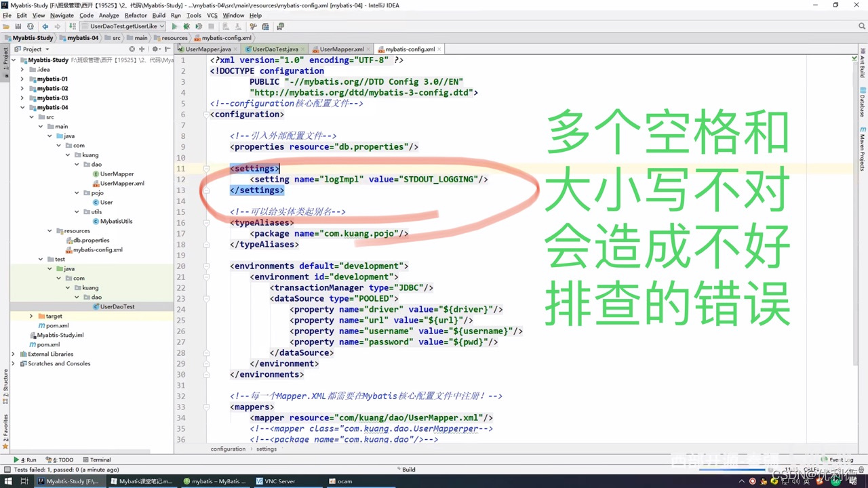Click the configuration breadcrumb below the editor
The image size is (868, 488).
(x=228, y=449)
